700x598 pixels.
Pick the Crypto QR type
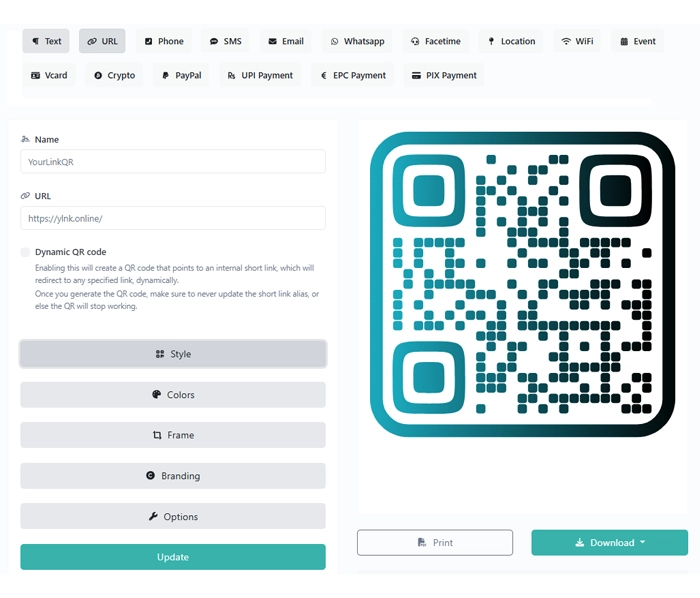(114, 75)
